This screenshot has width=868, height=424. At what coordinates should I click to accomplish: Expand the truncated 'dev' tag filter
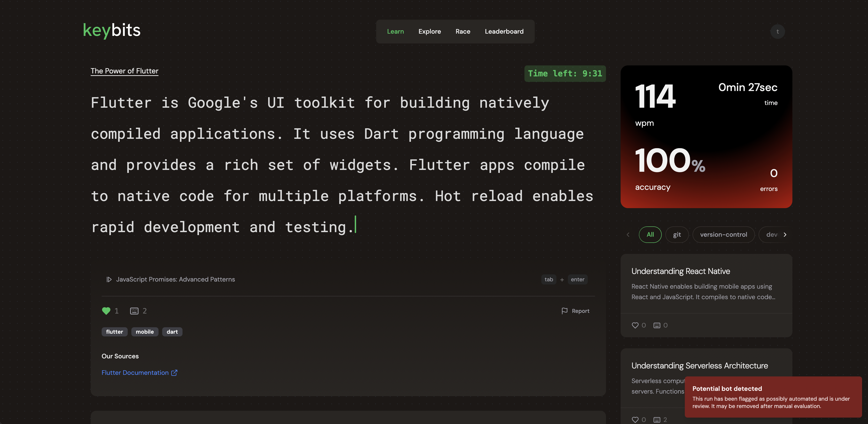pyautogui.click(x=771, y=234)
